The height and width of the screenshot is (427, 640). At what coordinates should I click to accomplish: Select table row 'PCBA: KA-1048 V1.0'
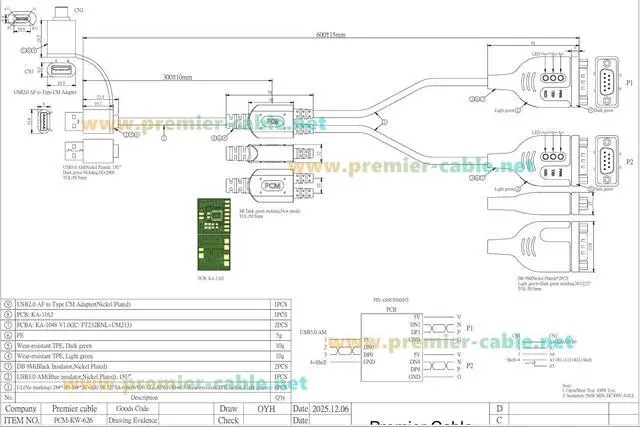[146, 325]
